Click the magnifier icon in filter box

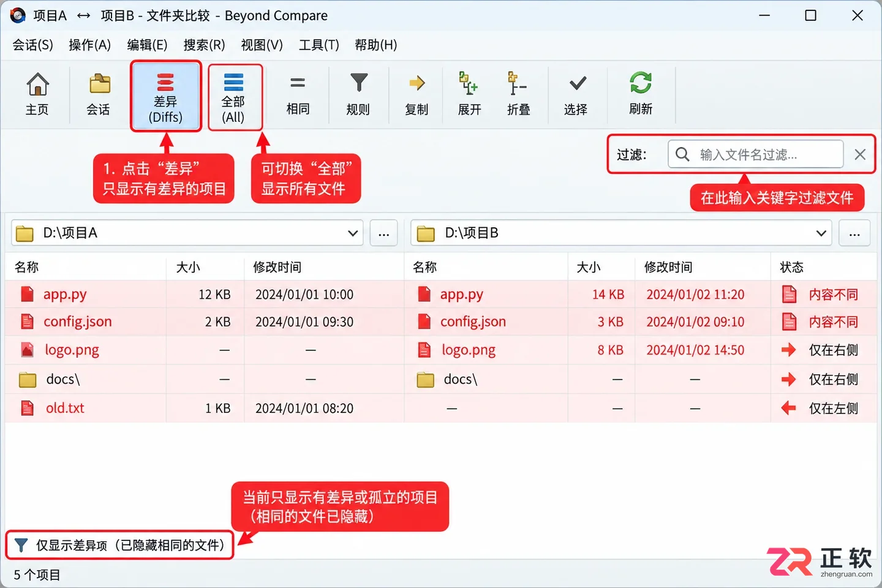pyautogui.click(x=682, y=154)
